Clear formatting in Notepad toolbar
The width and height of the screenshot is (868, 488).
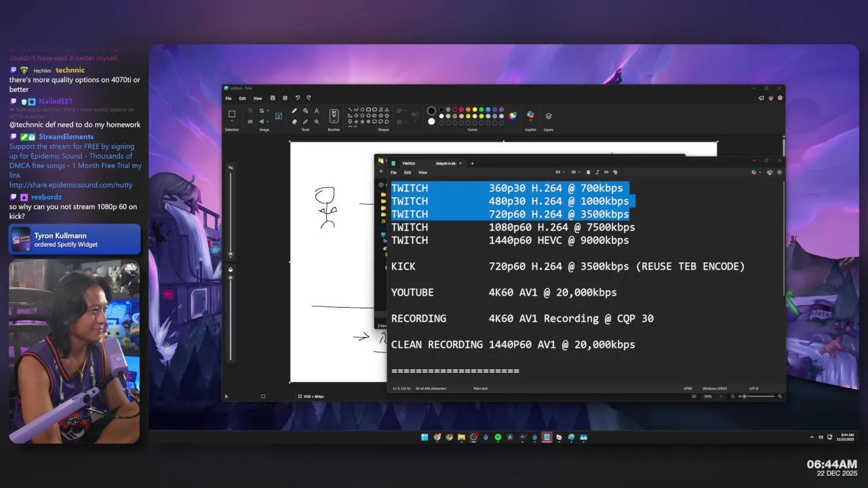point(615,172)
